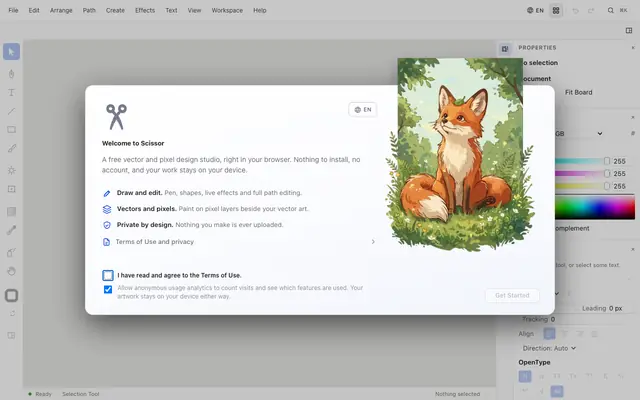Toggle the panels layout icon below the top bar
The width and height of the screenshot is (640, 400).
[x=629, y=31]
